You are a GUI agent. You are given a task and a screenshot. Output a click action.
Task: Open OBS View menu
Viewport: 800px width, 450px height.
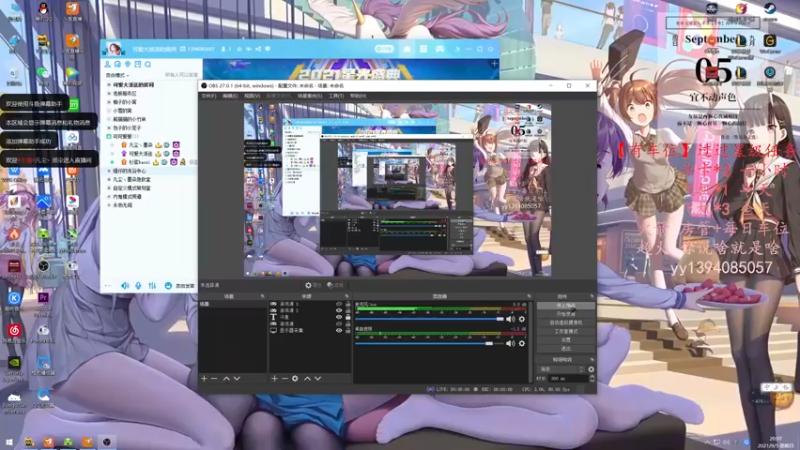(252, 96)
